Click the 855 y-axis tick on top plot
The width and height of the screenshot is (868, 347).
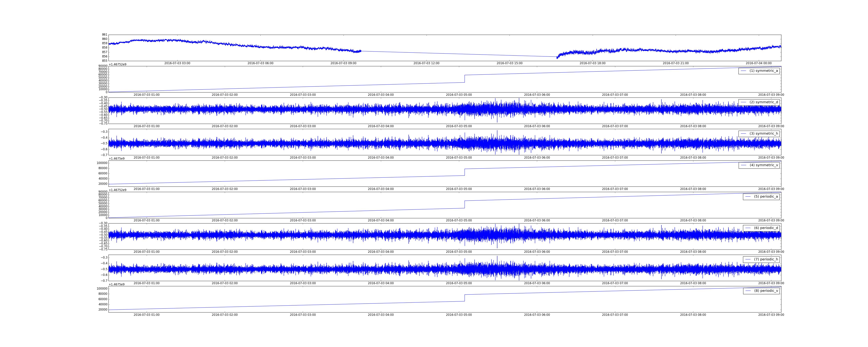105,61
